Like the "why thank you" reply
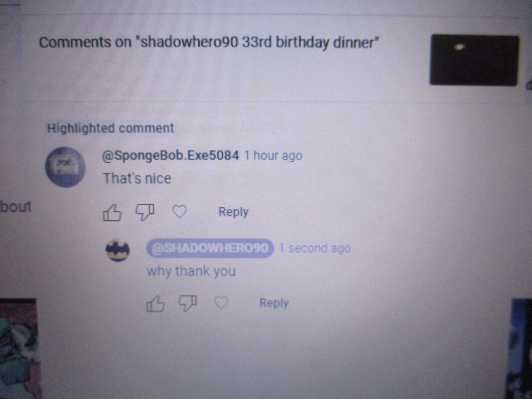 [155, 304]
